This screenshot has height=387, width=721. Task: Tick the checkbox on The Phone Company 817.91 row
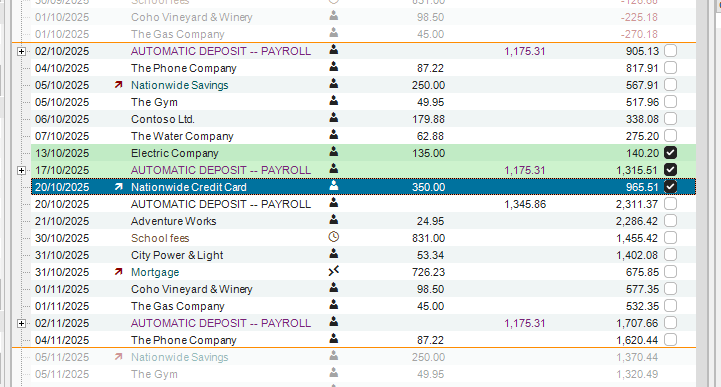tap(670, 68)
